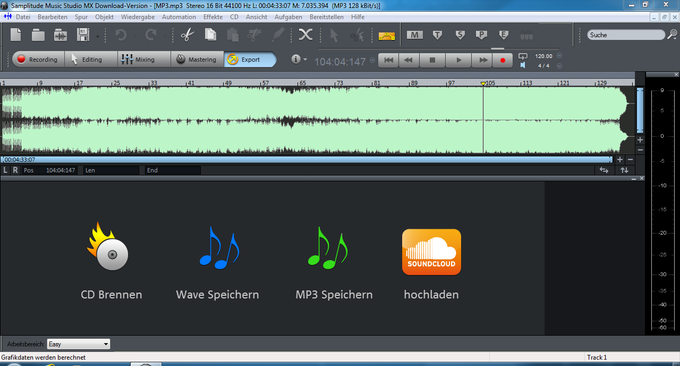Select the Export tab
Screen dimensions: 680x366
point(250,59)
